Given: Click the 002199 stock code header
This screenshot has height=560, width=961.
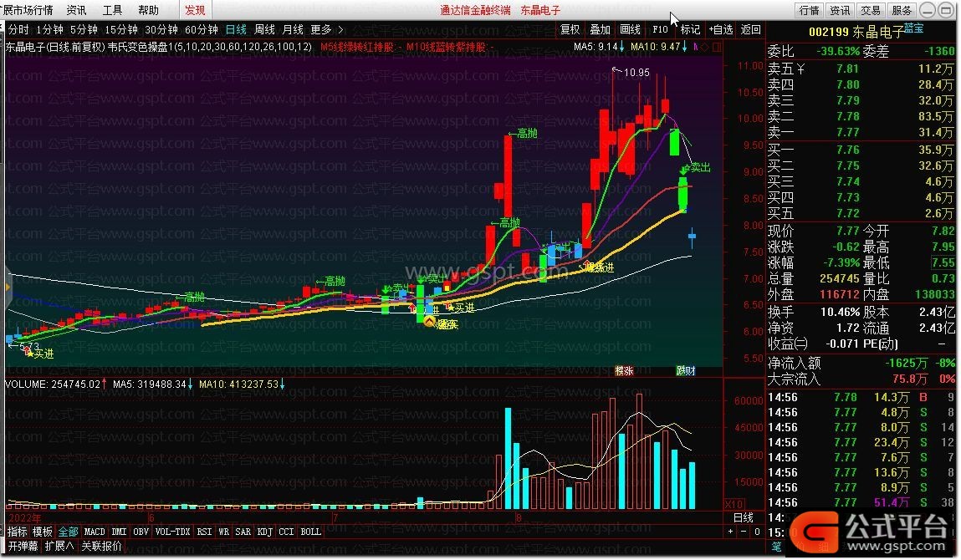Looking at the screenshot, I should [829, 31].
